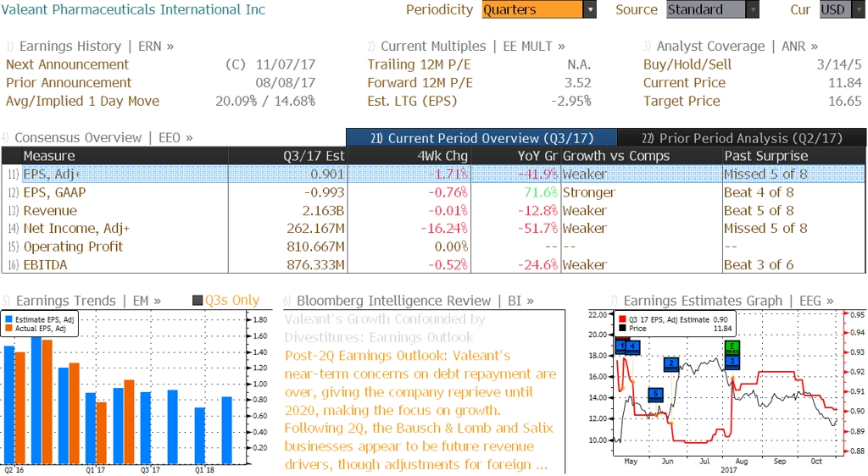Click Prior Announcement date 08/08/17
868x476 pixels.
286,83
